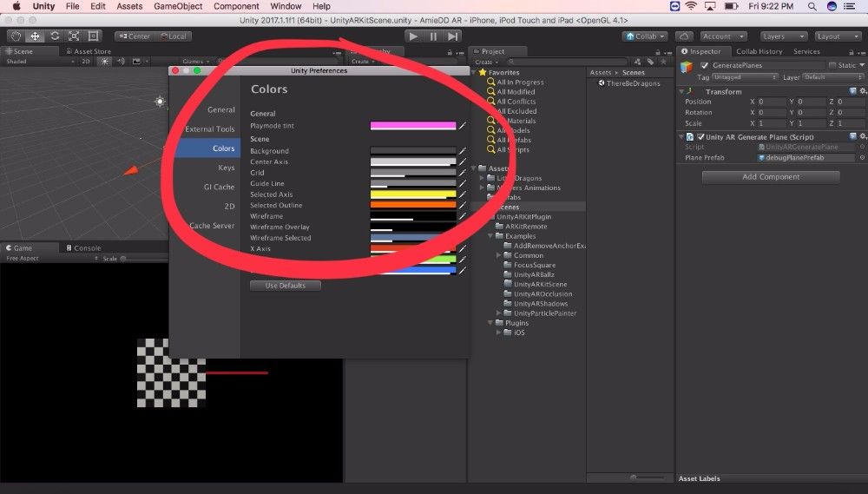Select the Move tool in toolbar

[35, 36]
